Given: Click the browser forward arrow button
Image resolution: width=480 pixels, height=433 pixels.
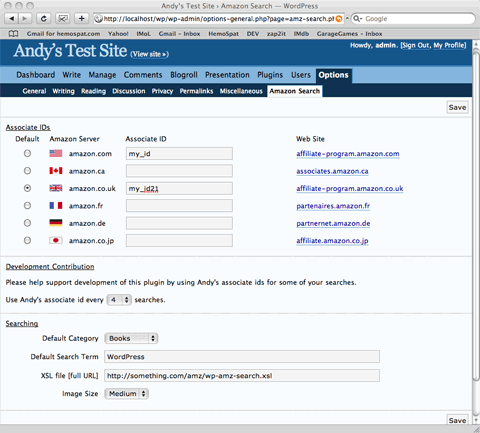Looking at the screenshot, I should click(25, 19).
